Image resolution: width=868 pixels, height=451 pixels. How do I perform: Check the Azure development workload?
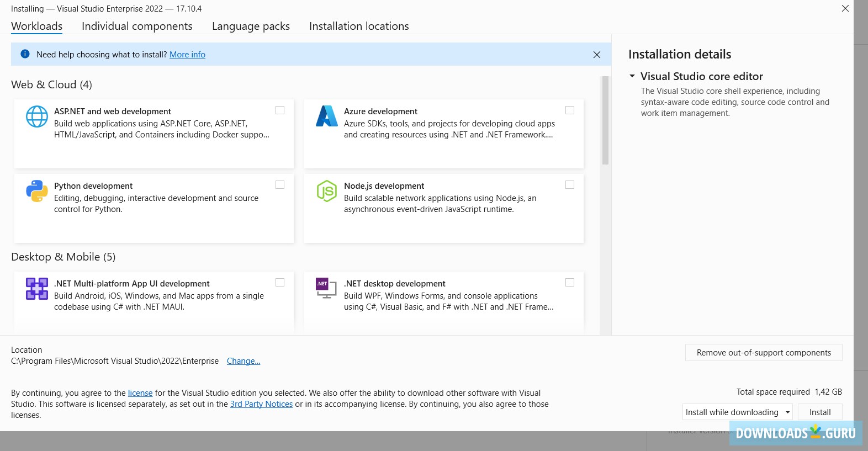coord(570,110)
